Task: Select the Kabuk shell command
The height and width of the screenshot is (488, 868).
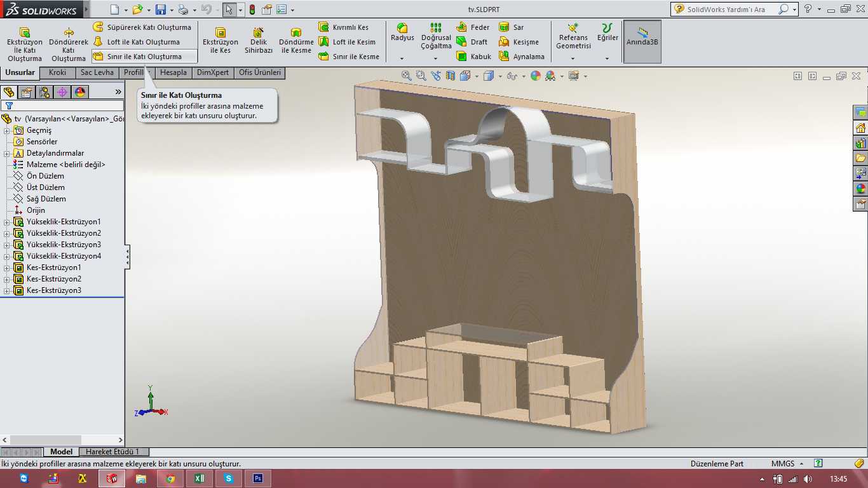Action: coord(474,57)
